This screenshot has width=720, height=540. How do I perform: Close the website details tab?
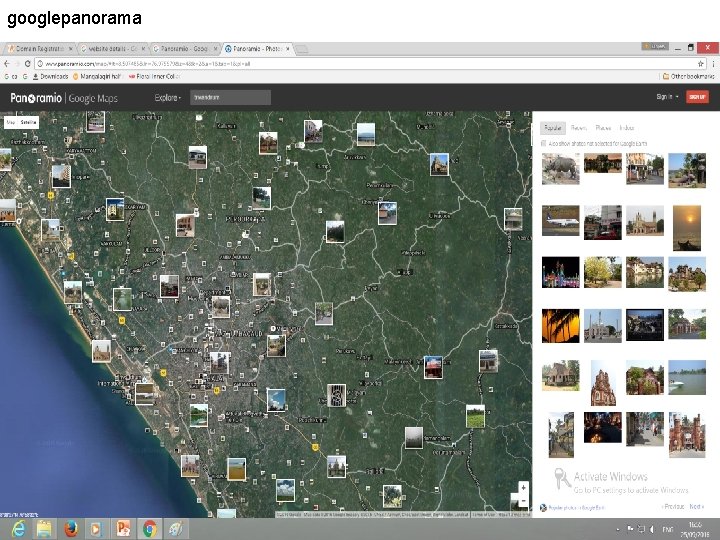point(143,49)
